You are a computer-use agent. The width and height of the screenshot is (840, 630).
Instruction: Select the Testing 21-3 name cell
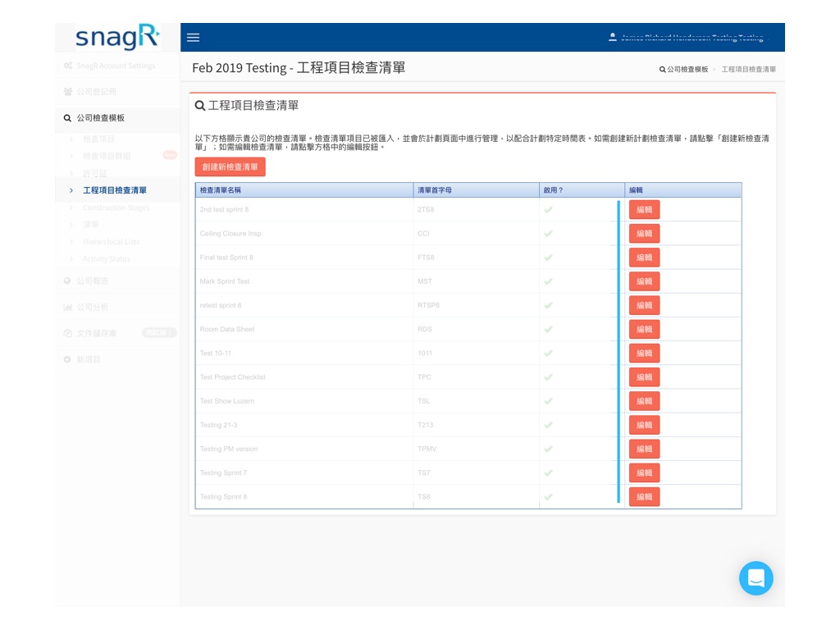click(304, 425)
